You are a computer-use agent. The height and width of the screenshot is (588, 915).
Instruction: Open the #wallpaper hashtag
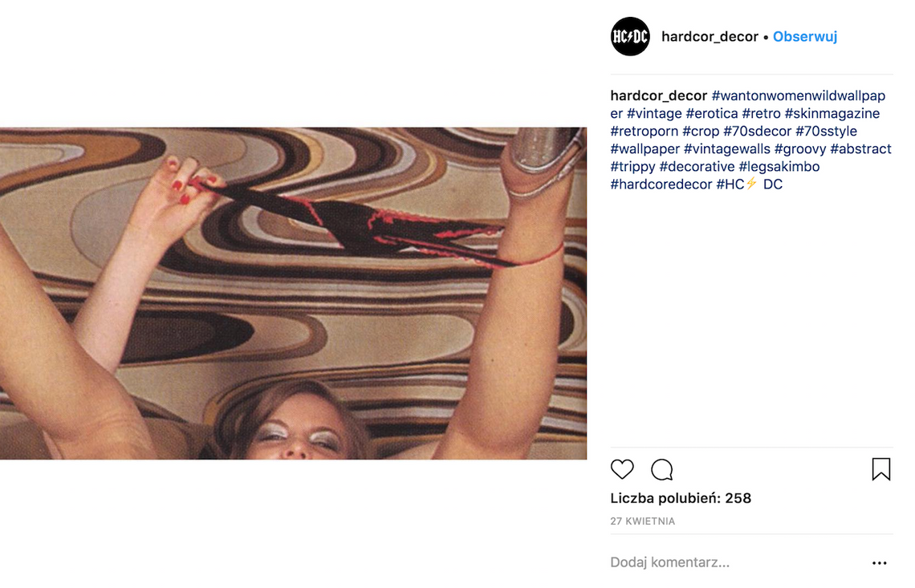[645, 148]
